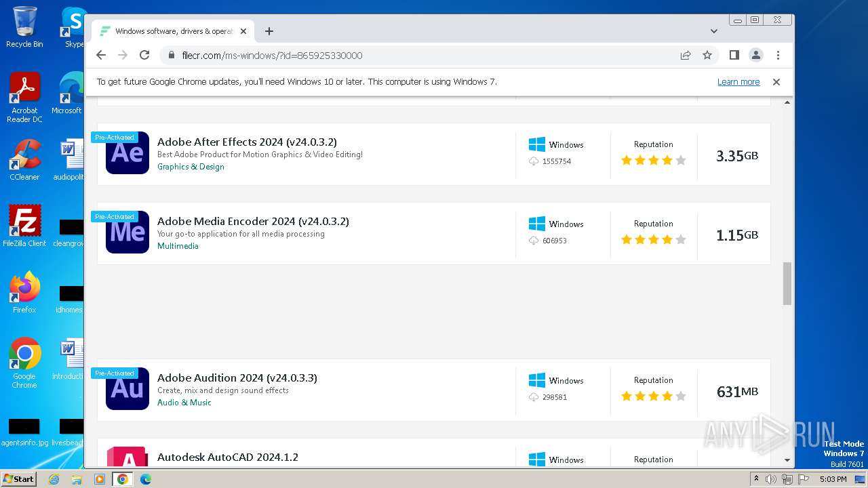The height and width of the screenshot is (488, 868).
Task: Open the Audio & Music category
Action: pos(184,403)
